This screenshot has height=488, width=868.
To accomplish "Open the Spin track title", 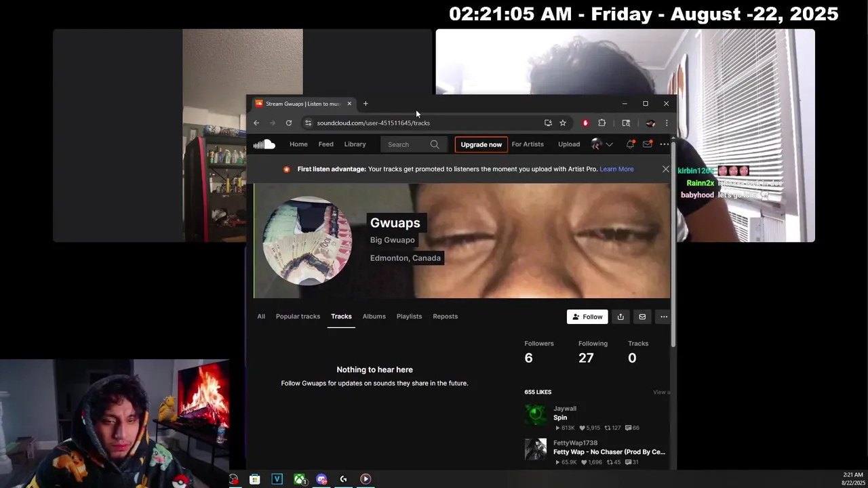I will click(560, 418).
